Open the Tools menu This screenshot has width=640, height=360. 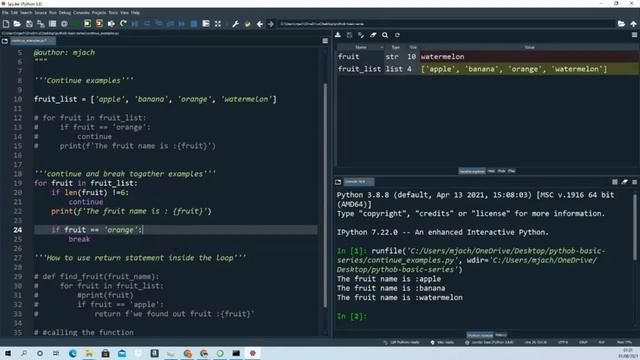point(113,13)
